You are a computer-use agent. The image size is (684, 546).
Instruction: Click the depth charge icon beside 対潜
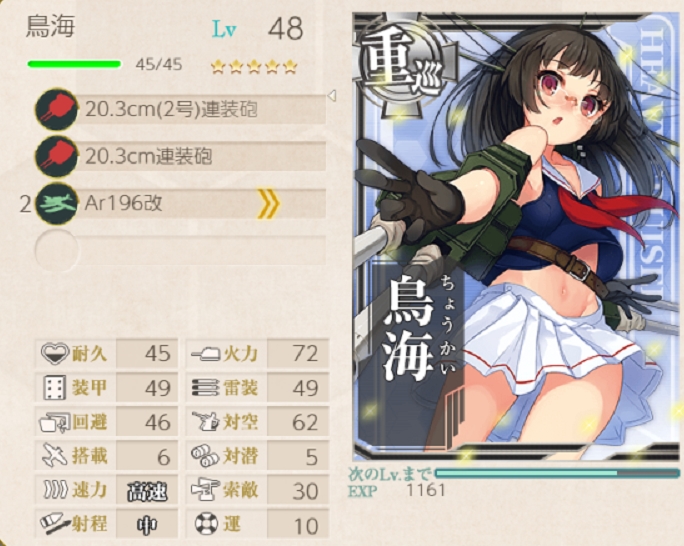pyautogui.click(x=205, y=456)
